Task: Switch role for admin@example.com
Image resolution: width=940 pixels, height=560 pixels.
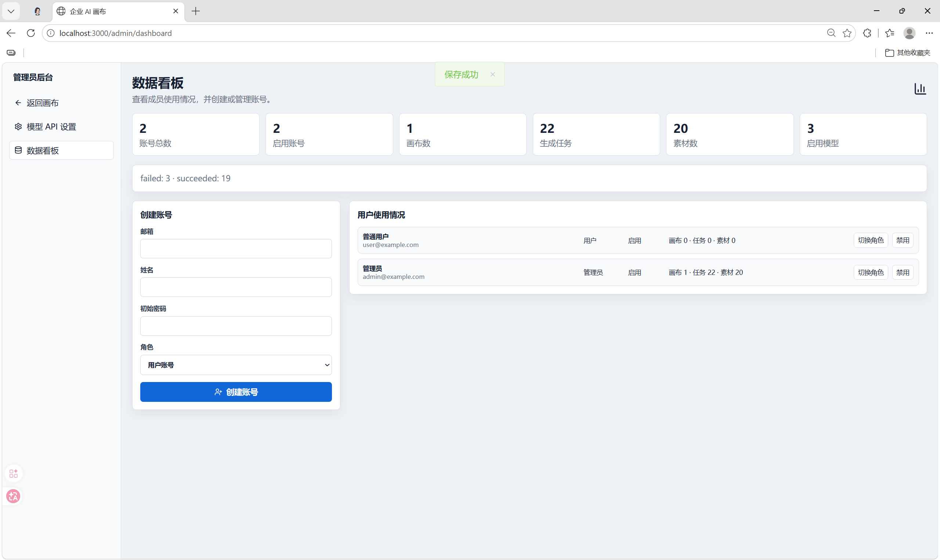Action: pyautogui.click(x=871, y=272)
